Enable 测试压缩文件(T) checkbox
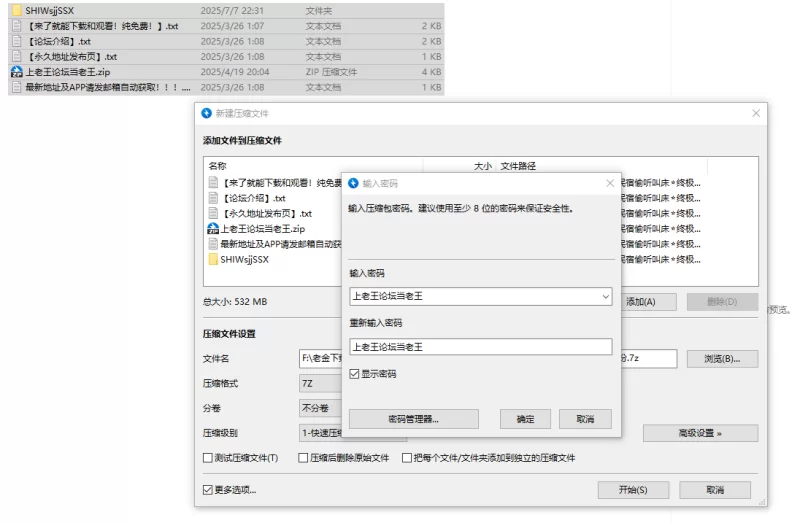800x523 pixels. [x=208, y=458]
